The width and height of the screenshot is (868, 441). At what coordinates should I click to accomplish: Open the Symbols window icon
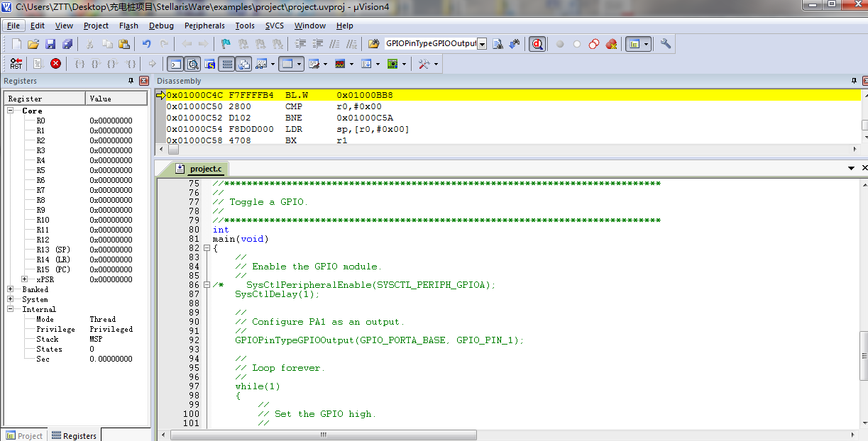[x=210, y=64]
